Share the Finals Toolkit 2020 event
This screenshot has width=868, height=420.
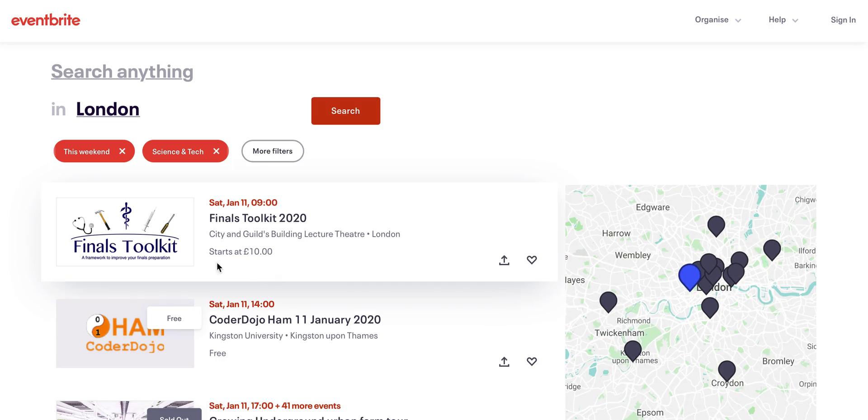[504, 260]
